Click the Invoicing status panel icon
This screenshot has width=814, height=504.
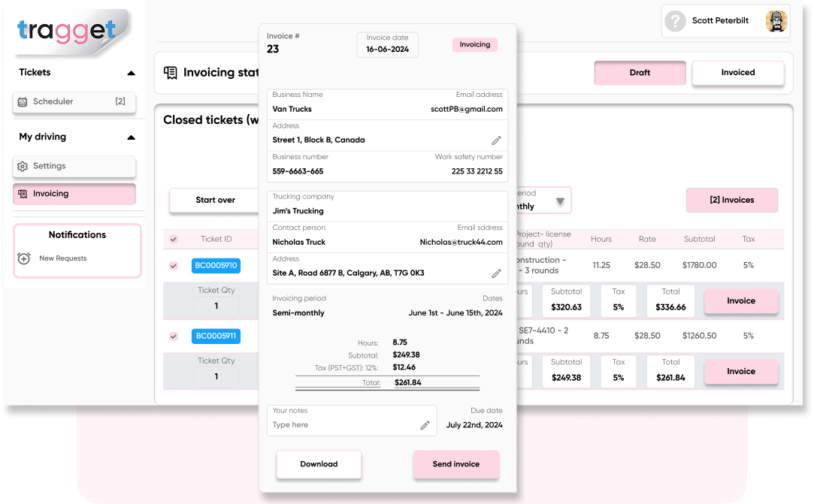click(171, 73)
